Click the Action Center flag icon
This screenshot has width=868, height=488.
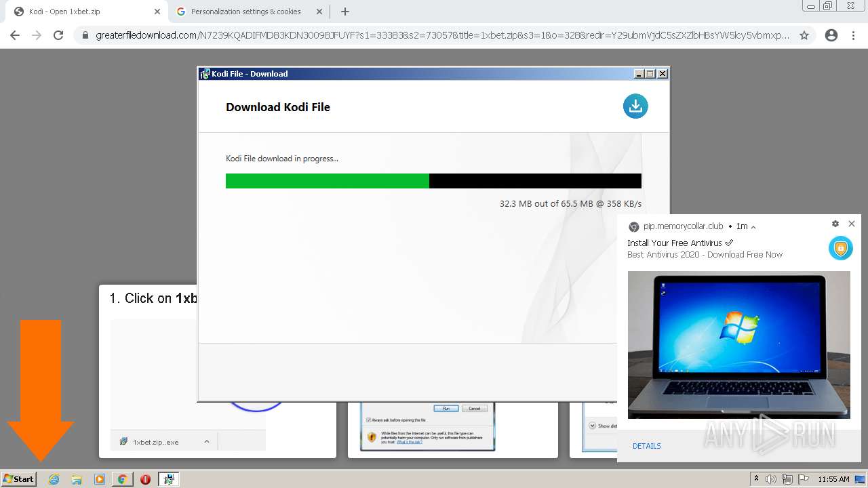804,479
